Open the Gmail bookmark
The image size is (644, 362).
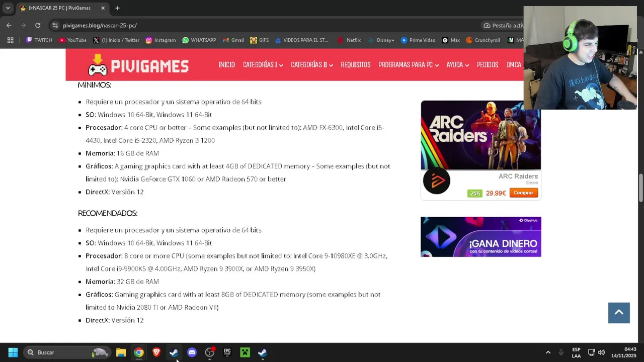point(233,40)
